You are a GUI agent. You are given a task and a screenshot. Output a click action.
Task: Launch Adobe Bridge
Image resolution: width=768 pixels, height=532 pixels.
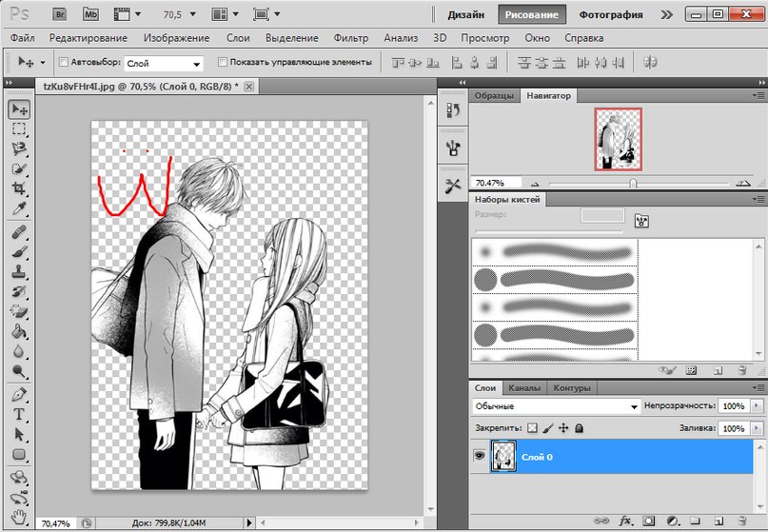60,14
